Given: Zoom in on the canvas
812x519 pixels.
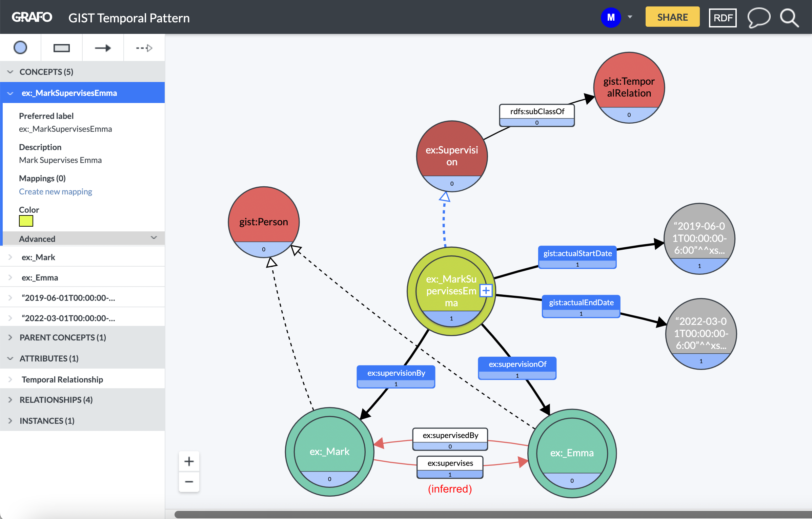Looking at the screenshot, I should coord(189,461).
